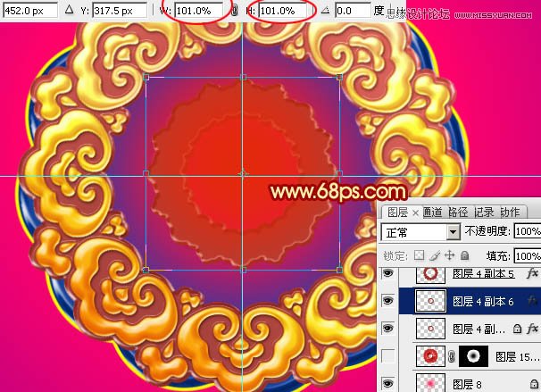Toggle lock image pixels brush icon
Image resolution: width=541 pixels, height=392 pixels.
(x=435, y=255)
